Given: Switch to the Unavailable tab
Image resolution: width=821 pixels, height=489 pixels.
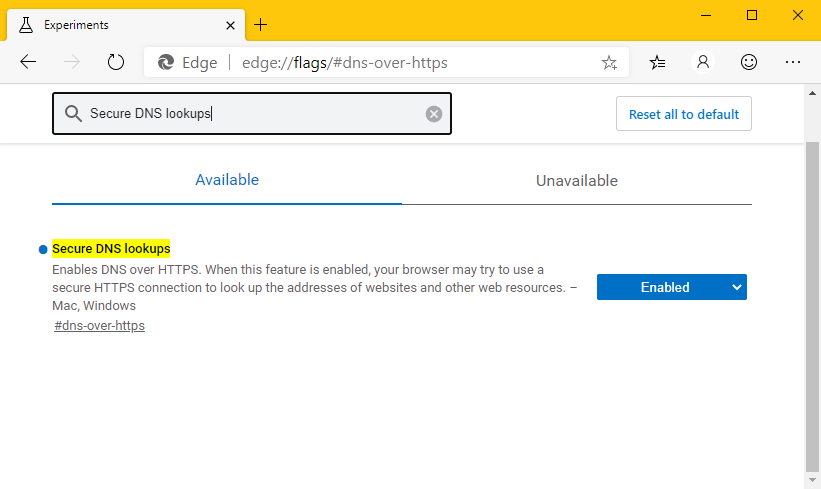Looking at the screenshot, I should (577, 181).
